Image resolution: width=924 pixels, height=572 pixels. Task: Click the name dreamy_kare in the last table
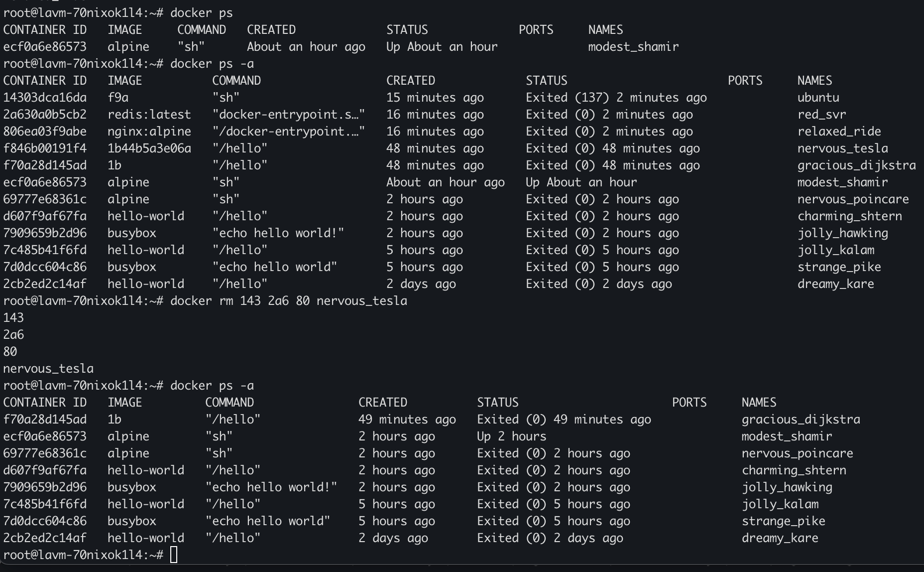pos(780,538)
